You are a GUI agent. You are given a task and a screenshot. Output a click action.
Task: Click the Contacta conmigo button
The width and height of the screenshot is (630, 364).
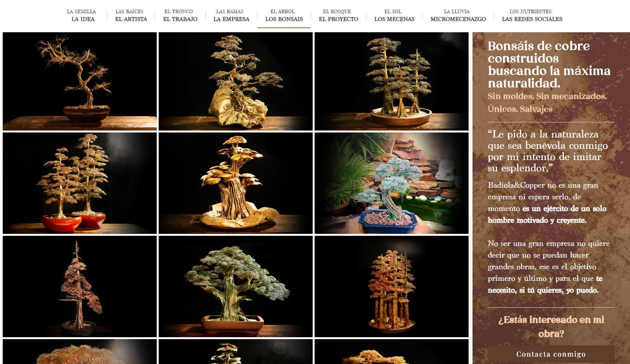[551, 354]
